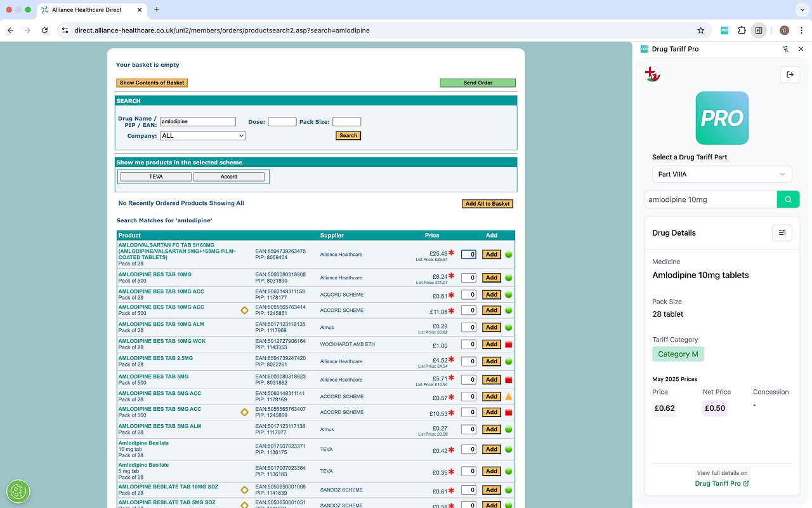Screen dimensions: 812x508
Task: Add the 10MG WCK Wockhardt row
Action: pyautogui.click(x=491, y=344)
